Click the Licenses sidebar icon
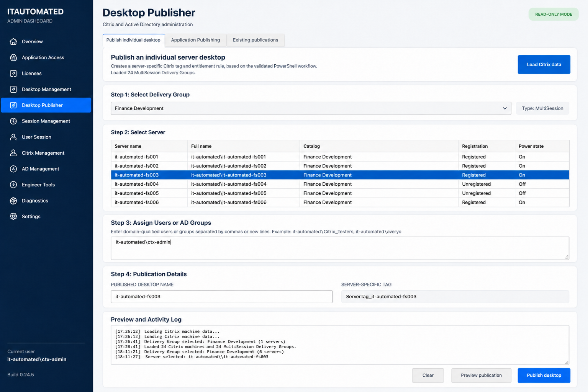Image resolution: width=588 pixels, height=392 pixels. 13,73
